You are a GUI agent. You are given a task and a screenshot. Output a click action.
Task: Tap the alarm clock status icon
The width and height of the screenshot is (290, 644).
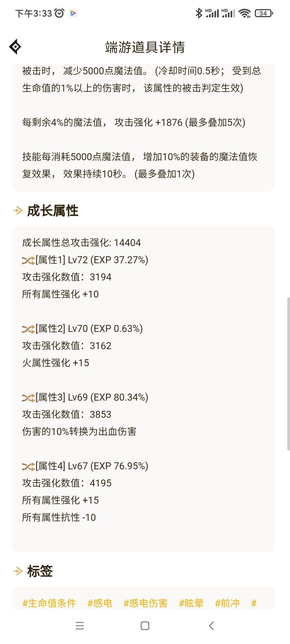59,13
